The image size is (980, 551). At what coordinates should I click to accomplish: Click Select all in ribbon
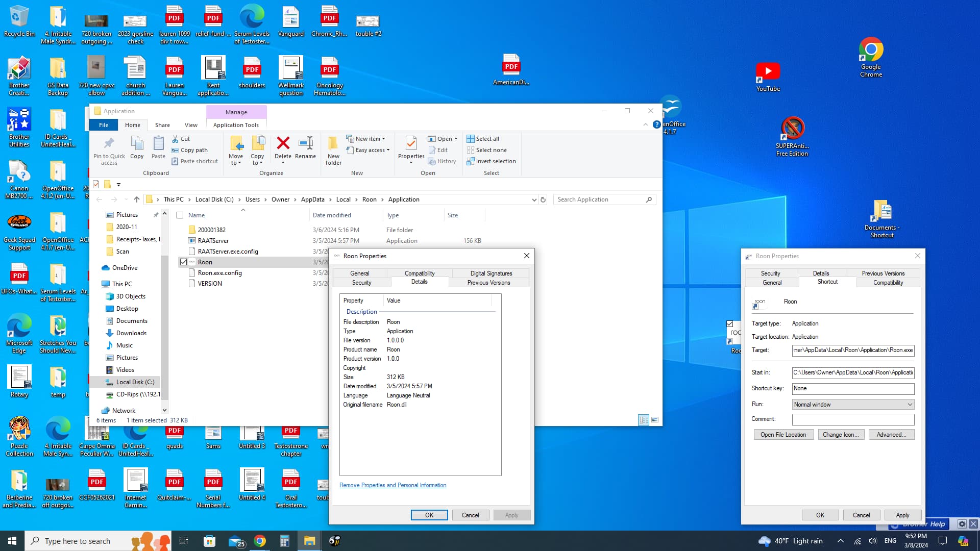click(x=483, y=139)
